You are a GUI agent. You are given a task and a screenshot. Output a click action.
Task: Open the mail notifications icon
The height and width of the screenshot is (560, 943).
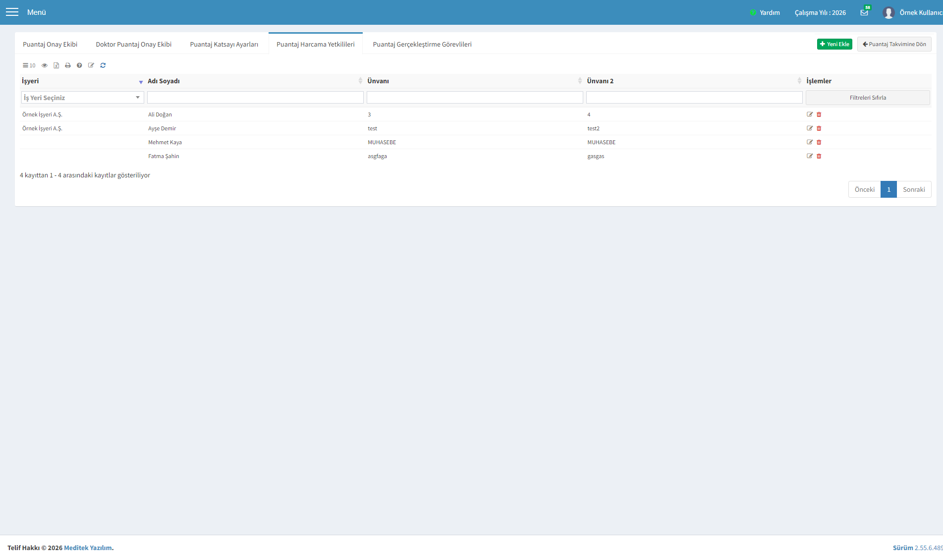pos(864,12)
